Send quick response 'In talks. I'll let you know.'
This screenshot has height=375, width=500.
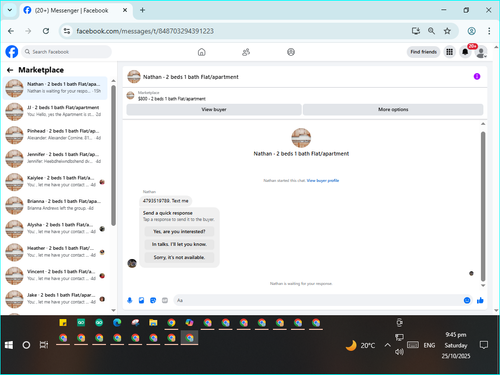click(x=179, y=244)
